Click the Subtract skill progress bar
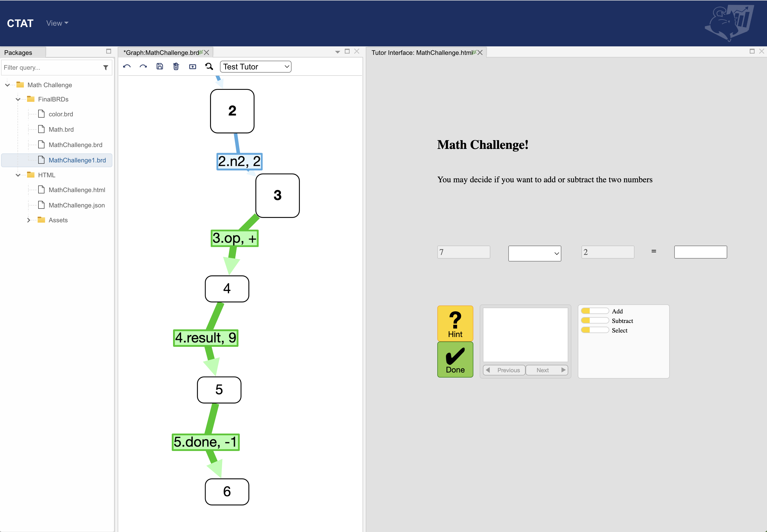767x532 pixels. point(594,320)
